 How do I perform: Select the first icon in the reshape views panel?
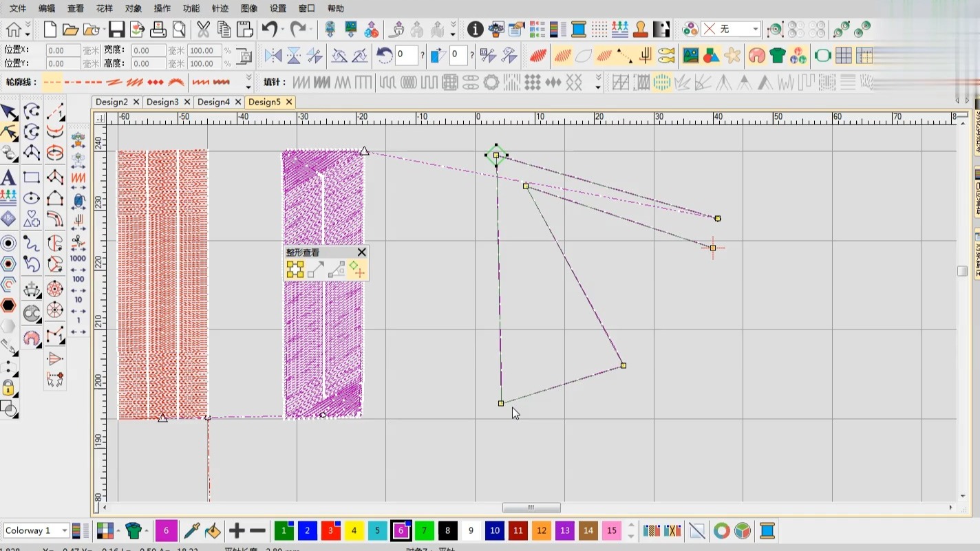(295, 270)
